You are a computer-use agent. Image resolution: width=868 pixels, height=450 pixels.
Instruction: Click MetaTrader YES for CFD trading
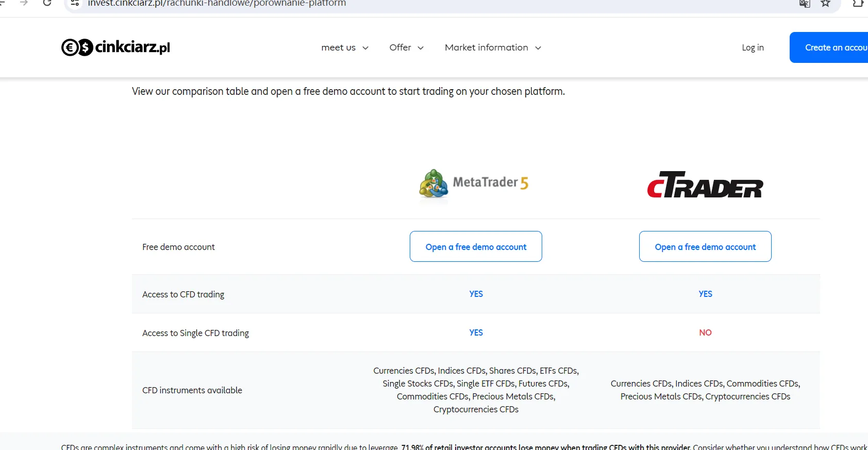pyautogui.click(x=476, y=294)
